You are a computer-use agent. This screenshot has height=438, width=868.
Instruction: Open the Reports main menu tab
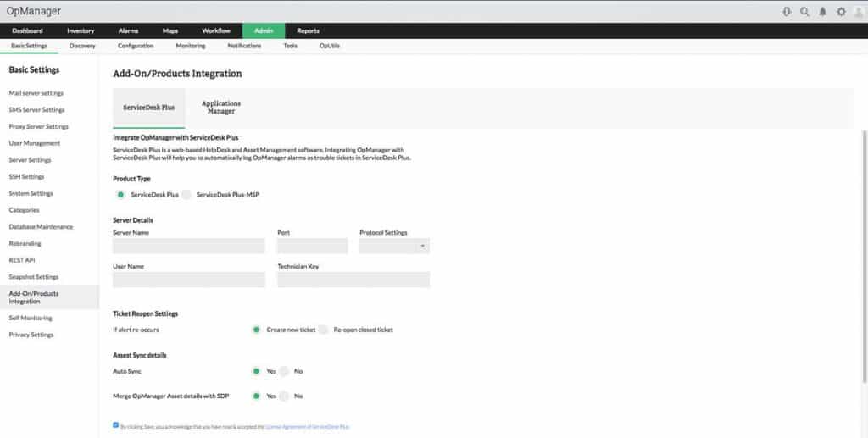coord(308,30)
